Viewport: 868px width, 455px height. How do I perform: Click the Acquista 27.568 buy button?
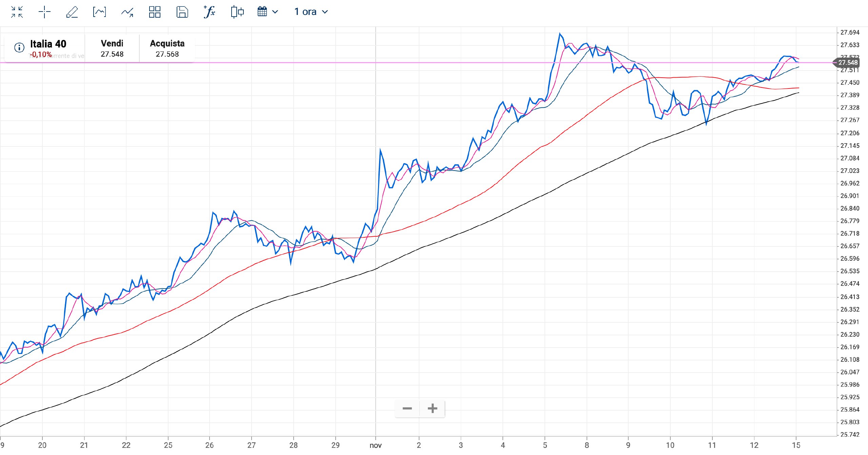(x=167, y=48)
